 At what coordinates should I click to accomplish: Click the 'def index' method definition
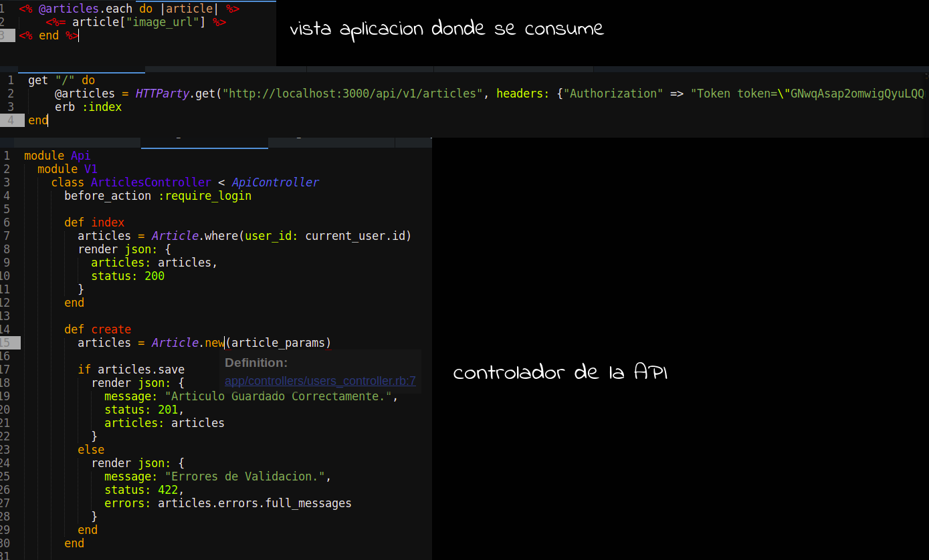pos(94,223)
